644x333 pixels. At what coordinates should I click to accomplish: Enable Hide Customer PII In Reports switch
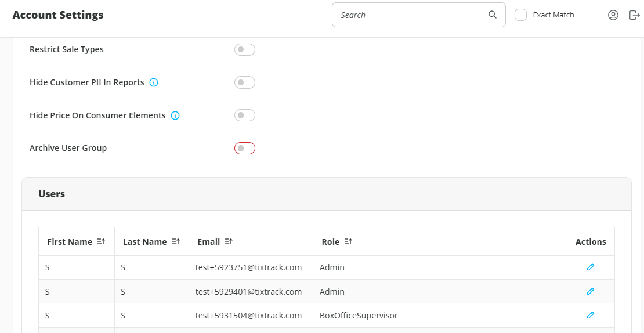pyautogui.click(x=245, y=82)
